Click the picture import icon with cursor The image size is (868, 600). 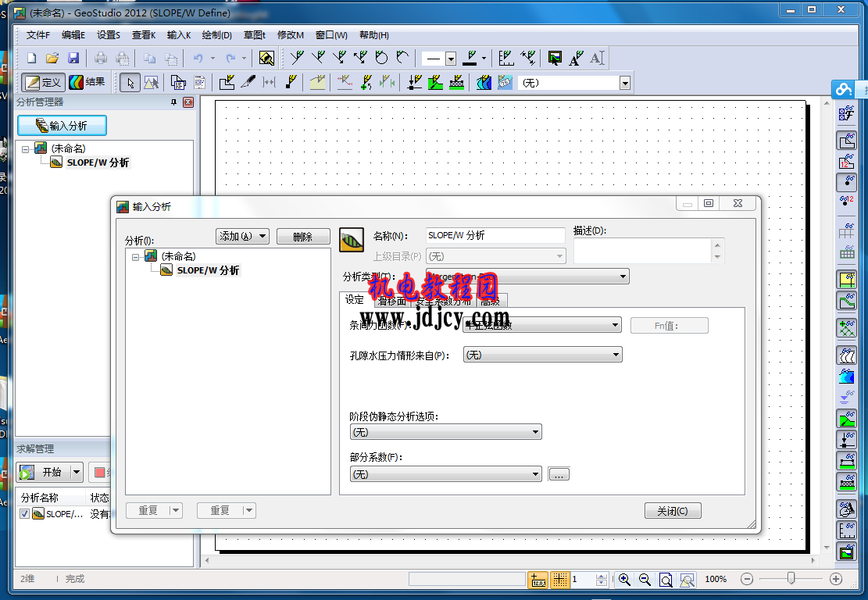point(555,58)
